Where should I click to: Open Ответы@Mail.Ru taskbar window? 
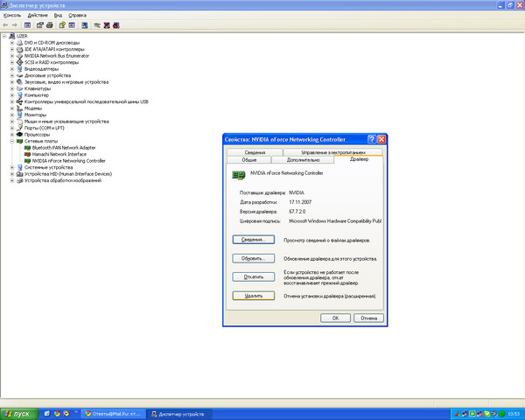click(x=114, y=414)
